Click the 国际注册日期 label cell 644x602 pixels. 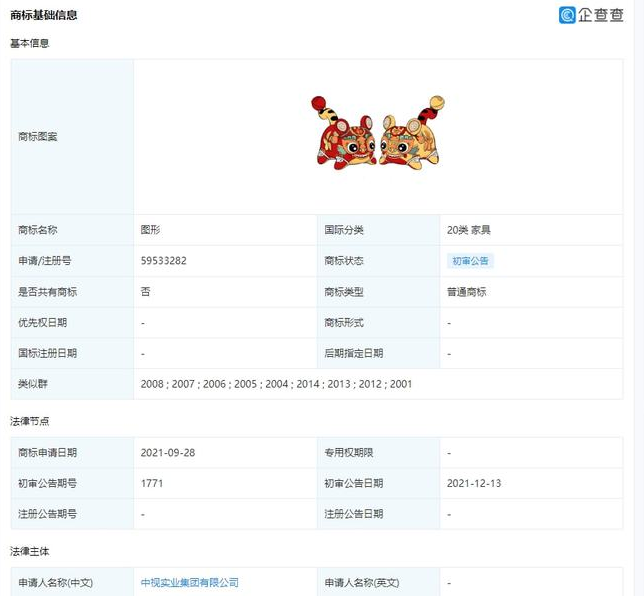coord(72,353)
